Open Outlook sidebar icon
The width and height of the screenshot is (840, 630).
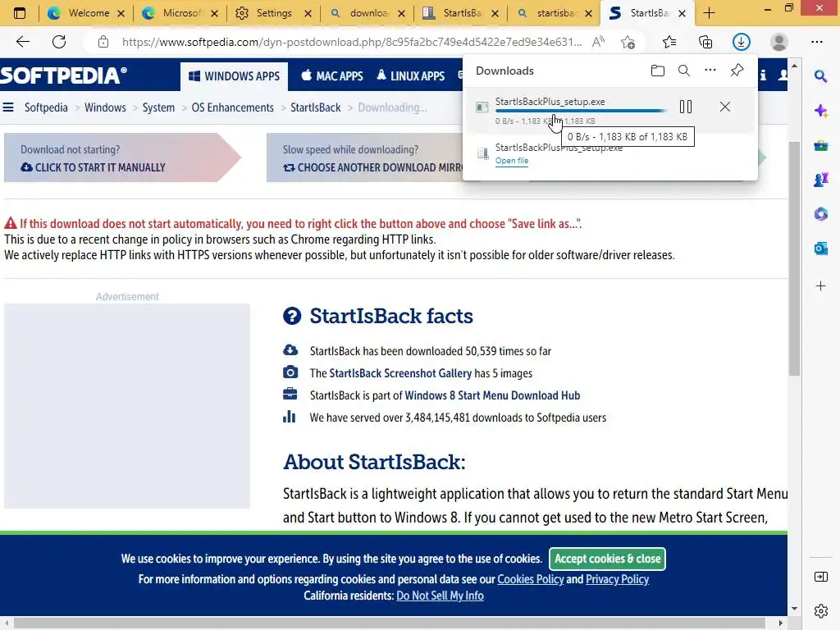pyautogui.click(x=820, y=249)
